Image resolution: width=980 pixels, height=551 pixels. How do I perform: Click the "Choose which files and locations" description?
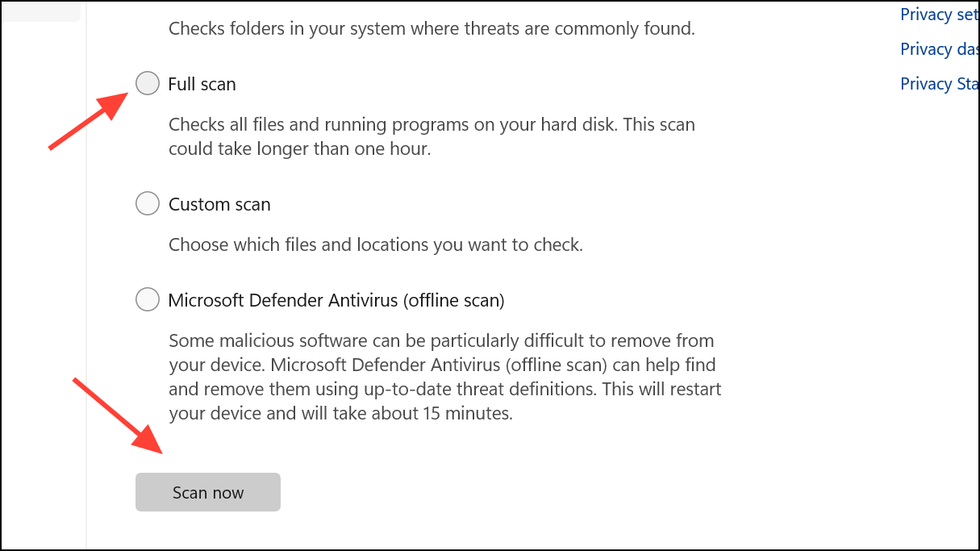click(375, 244)
